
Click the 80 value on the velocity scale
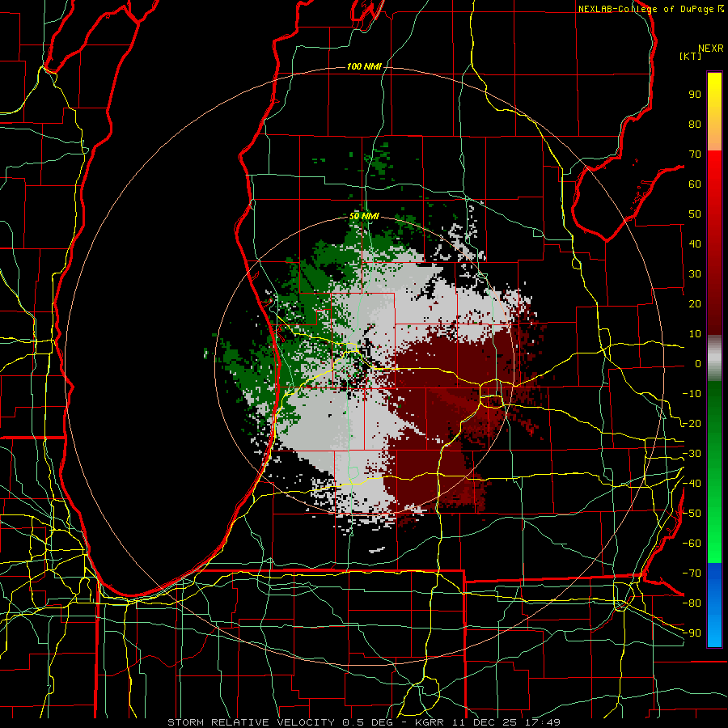[x=695, y=124]
